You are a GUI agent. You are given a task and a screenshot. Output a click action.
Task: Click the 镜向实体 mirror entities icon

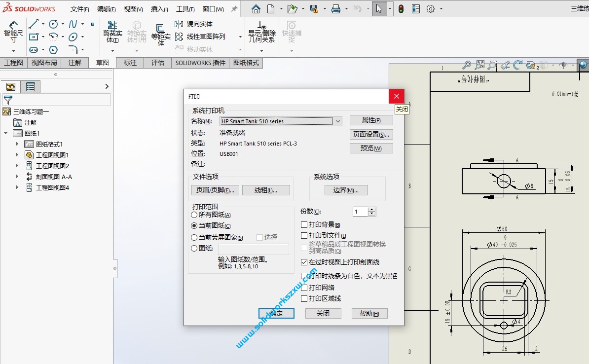pyautogui.click(x=180, y=23)
